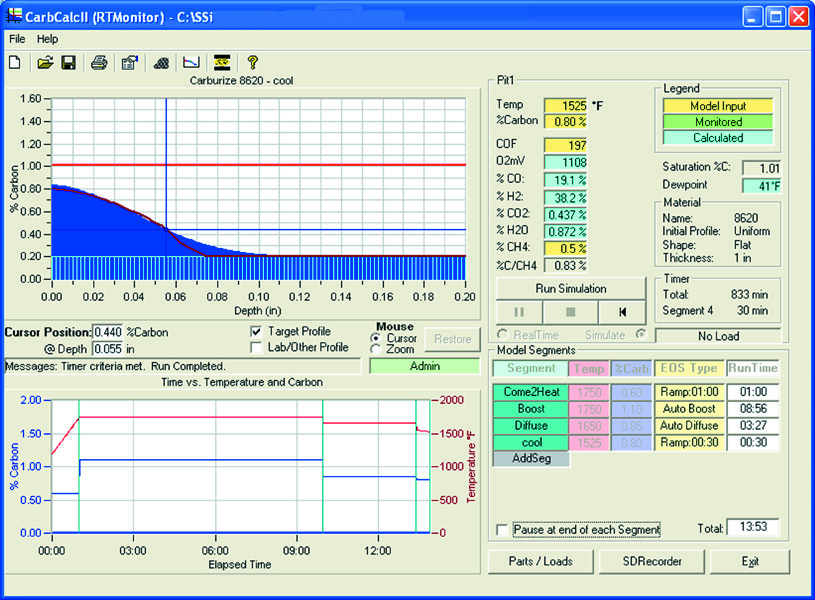Click the yellow SSi logo toolbar icon
The image size is (815, 600).
click(222, 63)
